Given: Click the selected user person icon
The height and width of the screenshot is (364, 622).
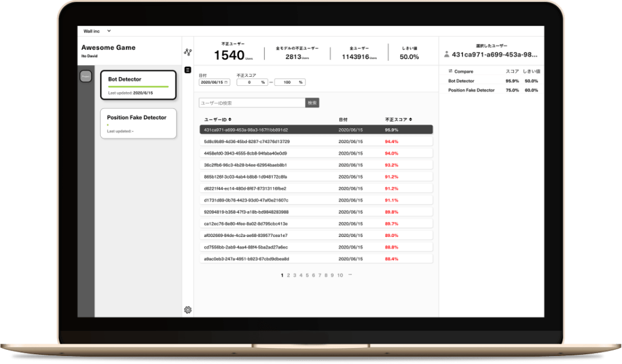Looking at the screenshot, I should pyautogui.click(x=446, y=54).
